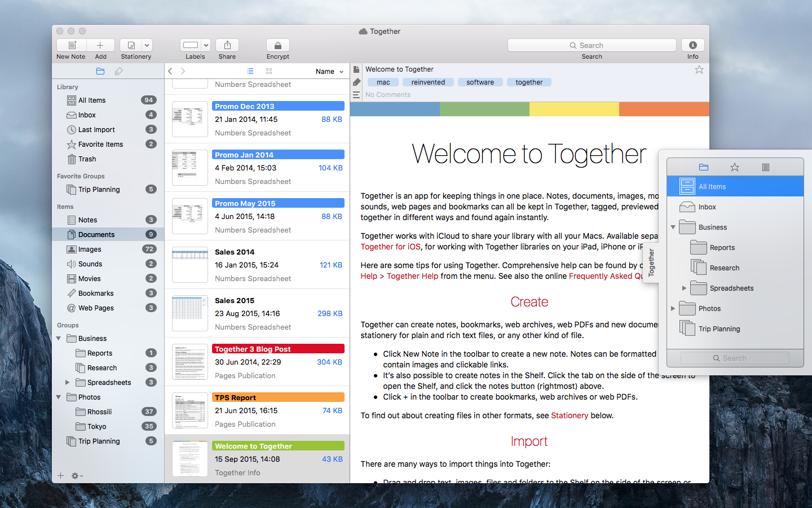812x508 pixels.
Task: Select Images in the Items list
Action: tap(90, 249)
